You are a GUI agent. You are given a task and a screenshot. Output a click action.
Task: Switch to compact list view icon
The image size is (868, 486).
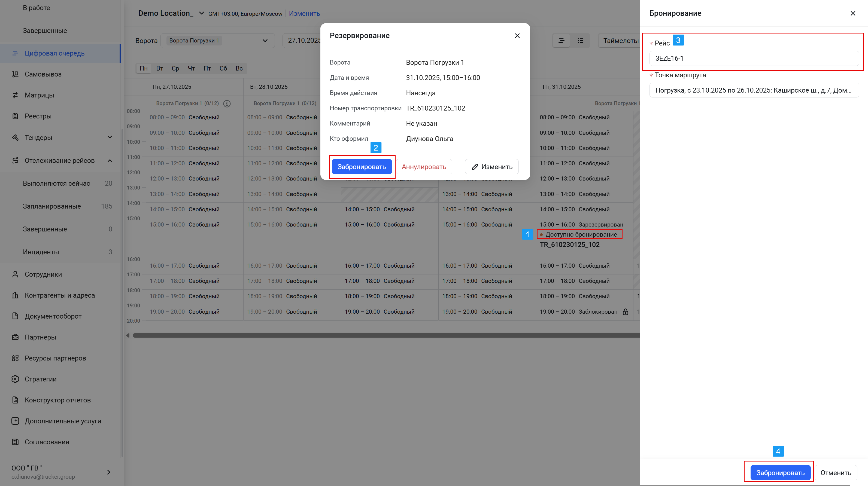pyautogui.click(x=562, y=41)
